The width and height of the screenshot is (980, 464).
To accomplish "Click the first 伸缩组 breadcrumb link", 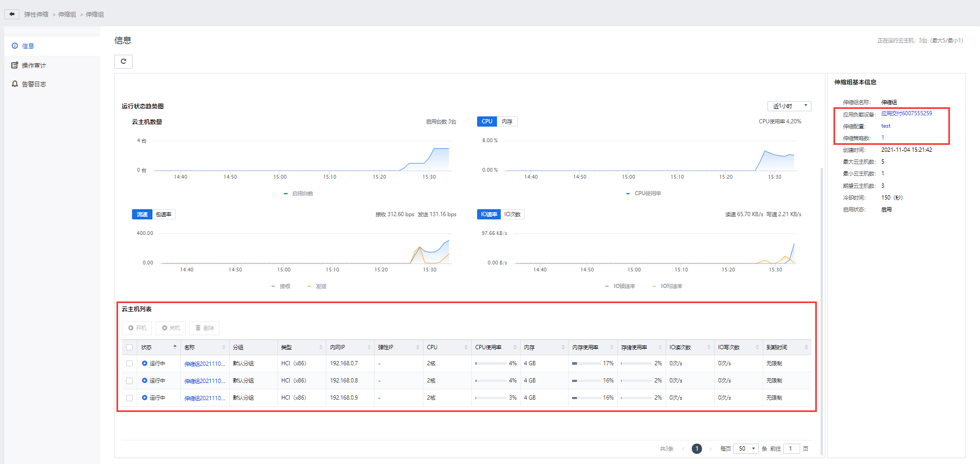I will click(67, 14).
